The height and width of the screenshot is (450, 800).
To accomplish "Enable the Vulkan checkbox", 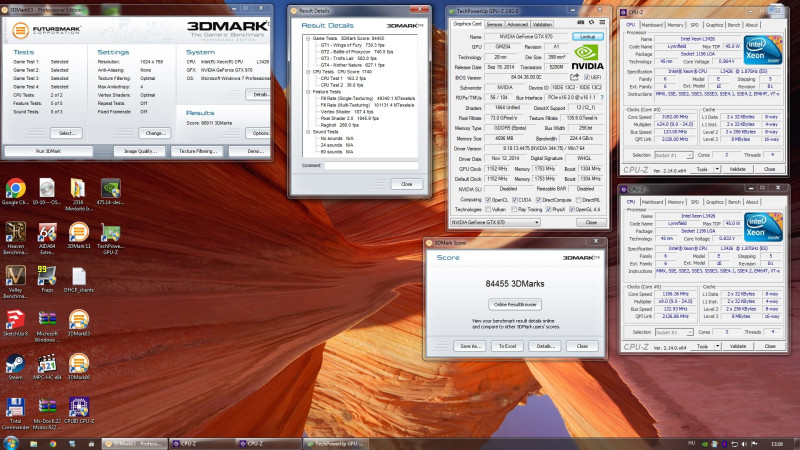I will [x=488, y=209].
